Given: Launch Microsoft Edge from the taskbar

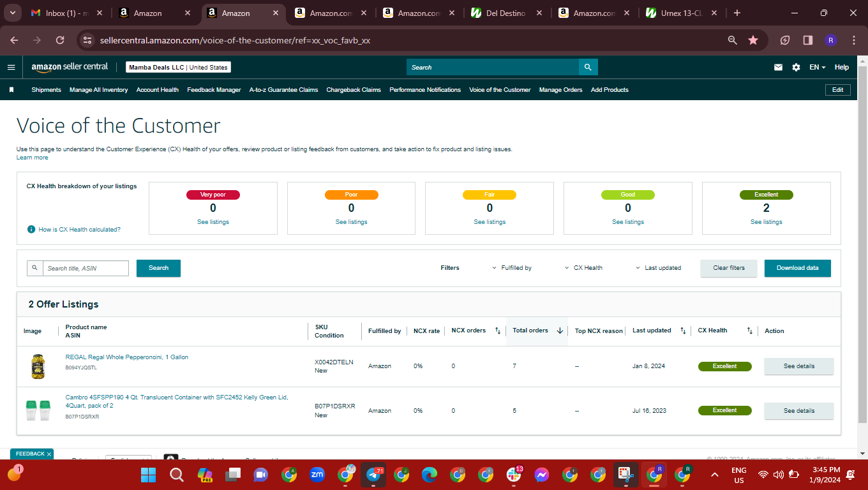Looking at the screenshot, I should click(x=430, y=475).
